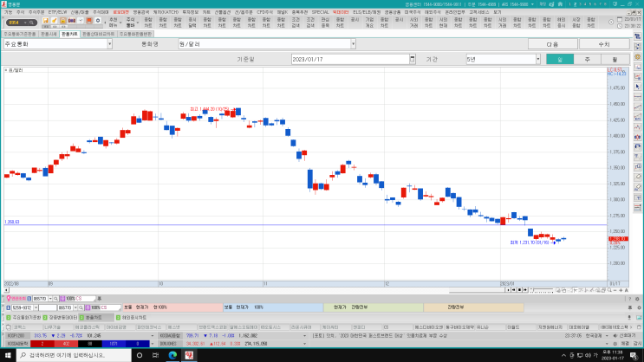Click chart zoom-in plus icon
This screenshot has width=644, height=362.
(x=621, y=290)
